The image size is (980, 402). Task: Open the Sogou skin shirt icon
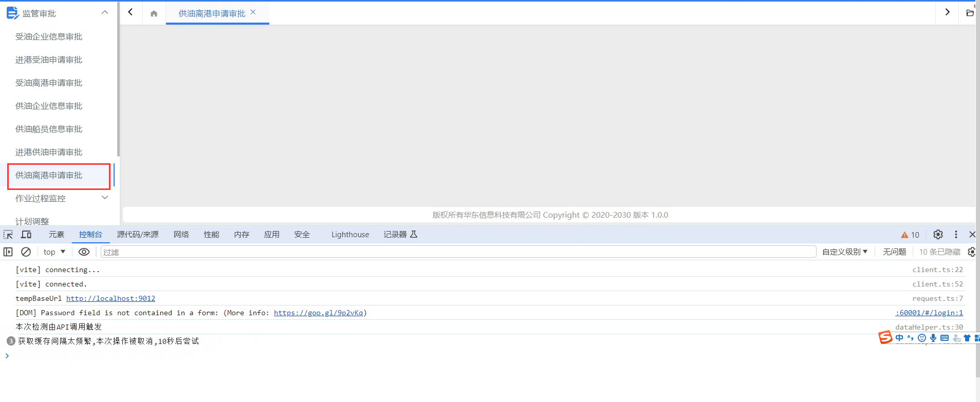(967, 338)
